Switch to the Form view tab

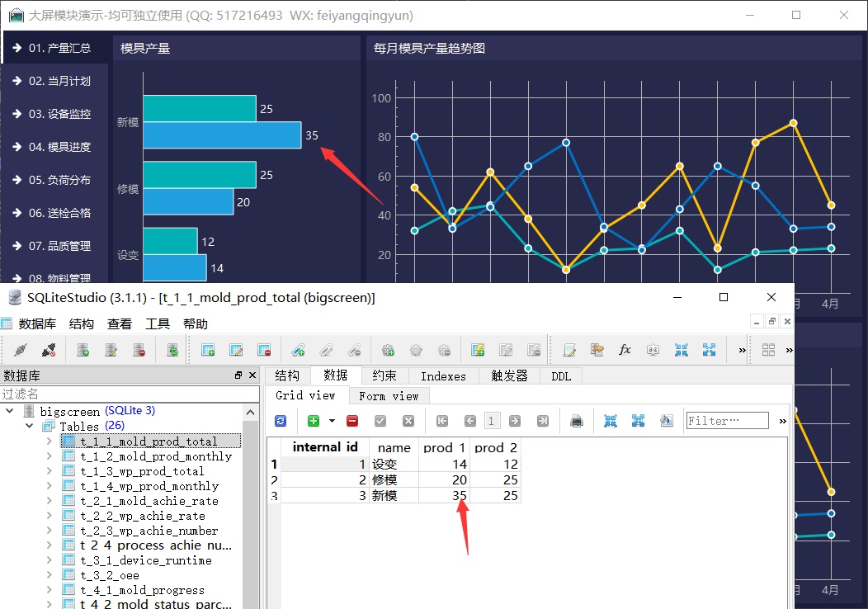389,396
